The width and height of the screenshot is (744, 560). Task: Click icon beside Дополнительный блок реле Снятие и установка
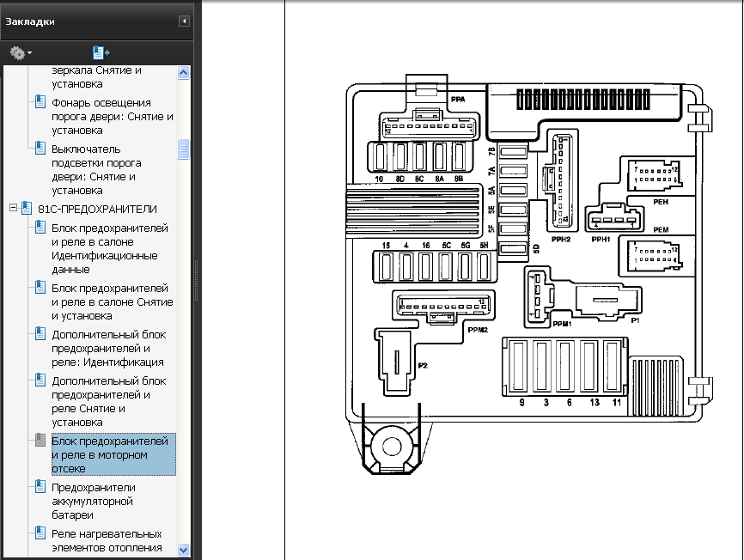(x=40, y=380)
